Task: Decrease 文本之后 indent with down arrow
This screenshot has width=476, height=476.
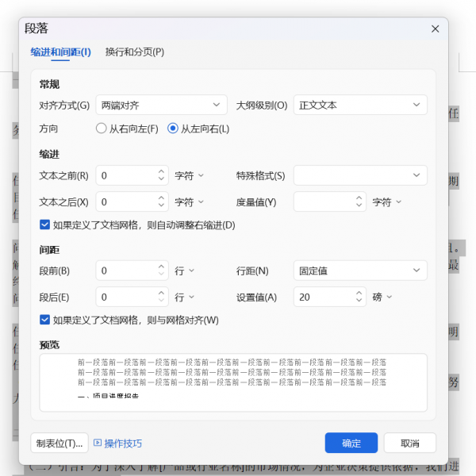Action: pyautogui.click(x=162, y=206)
